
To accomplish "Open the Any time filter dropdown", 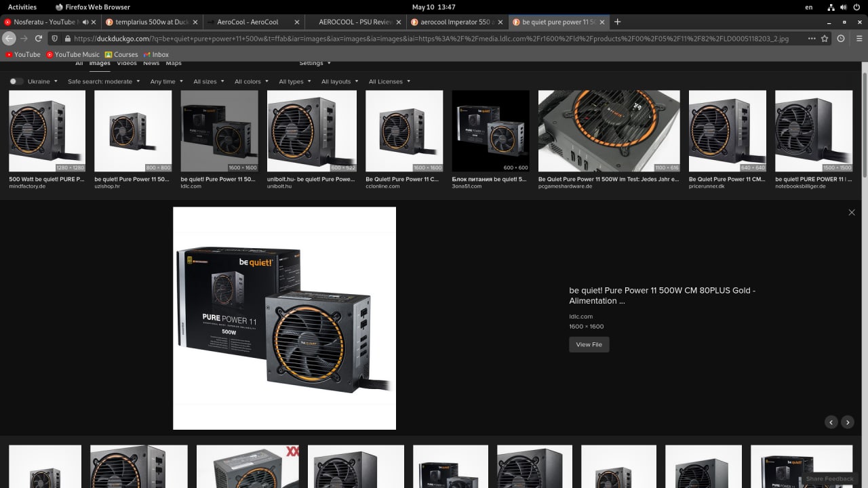I will pyautogui.click(x=167, y=81).
